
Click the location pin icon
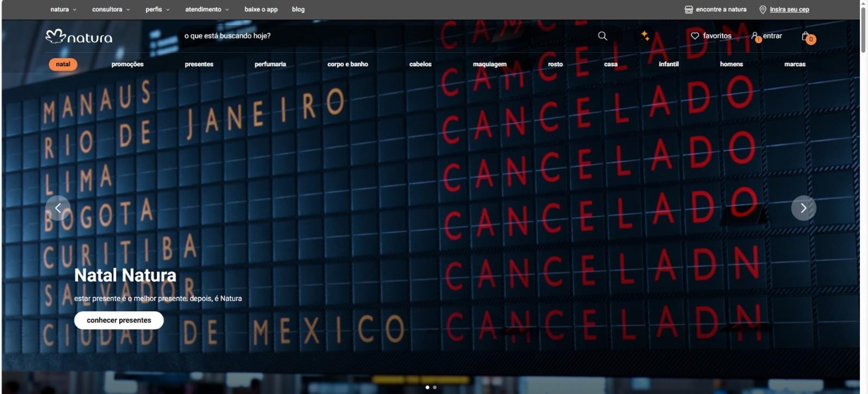point(763,9)
